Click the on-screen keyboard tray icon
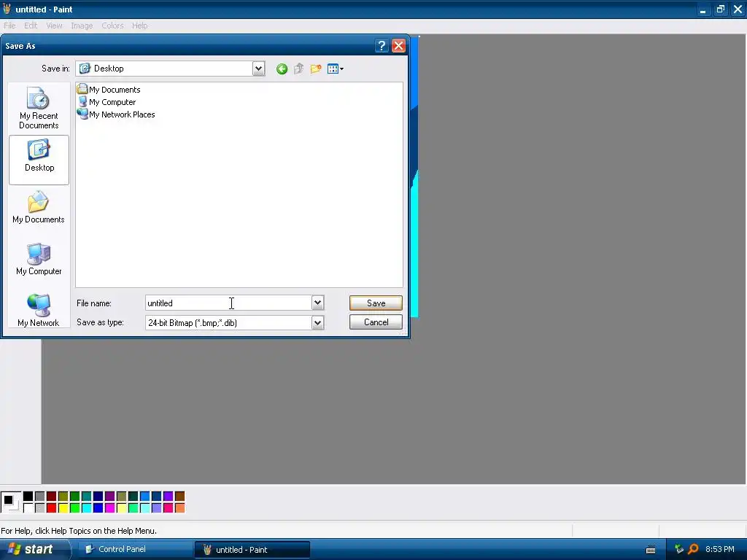This screenshot has width=747, height=560. coord(651,550)
